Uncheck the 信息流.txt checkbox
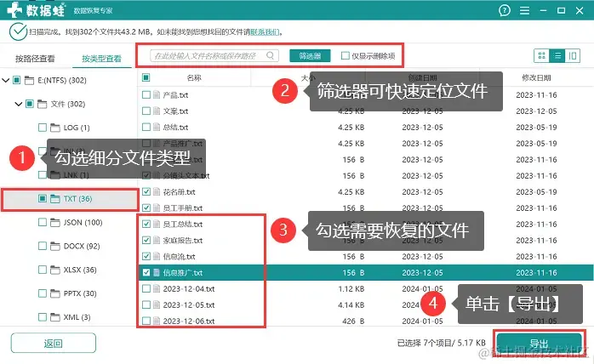 point(146,257)
